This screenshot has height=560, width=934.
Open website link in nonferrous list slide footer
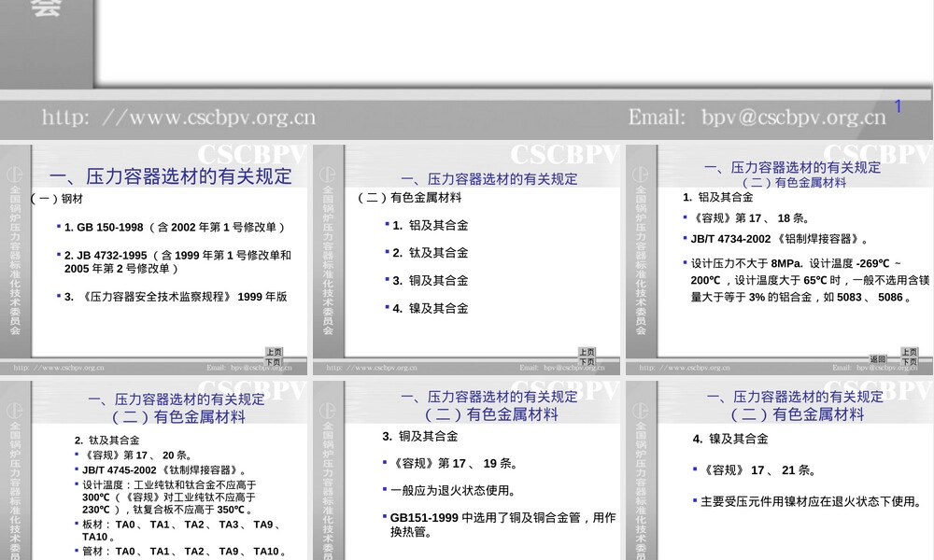372,368
